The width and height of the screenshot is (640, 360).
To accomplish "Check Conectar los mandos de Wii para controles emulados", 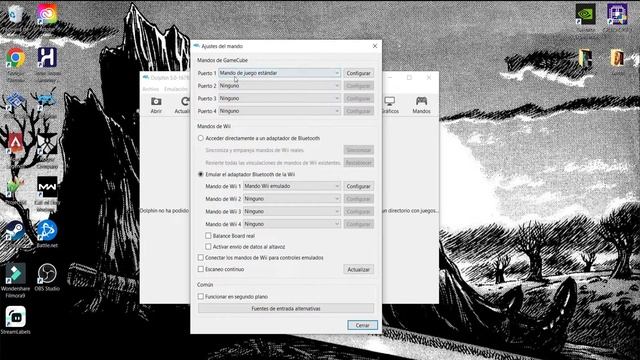I will pyautogui.click(x=200, y=258).
